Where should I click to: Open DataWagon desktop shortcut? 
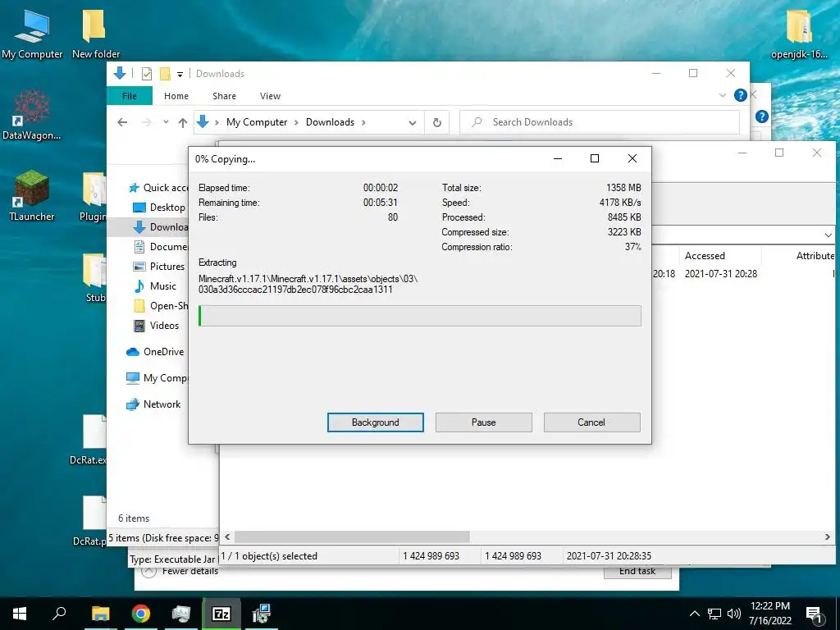point(32,115)
